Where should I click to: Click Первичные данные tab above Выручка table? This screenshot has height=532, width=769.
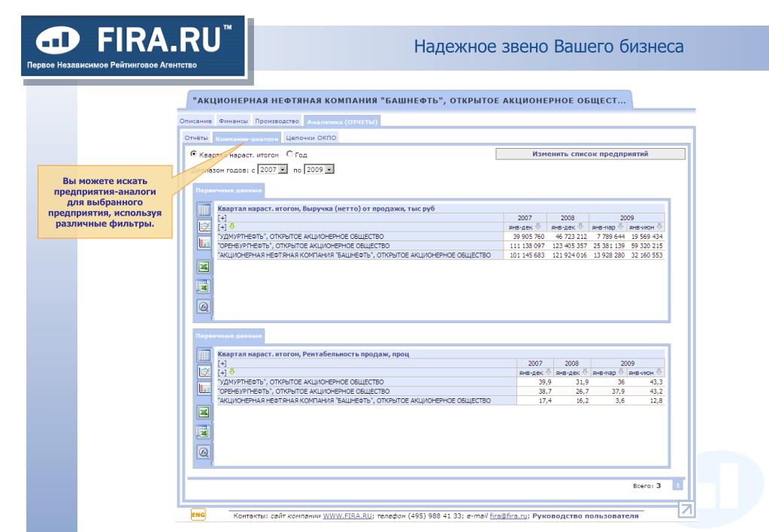pos(229,190)
